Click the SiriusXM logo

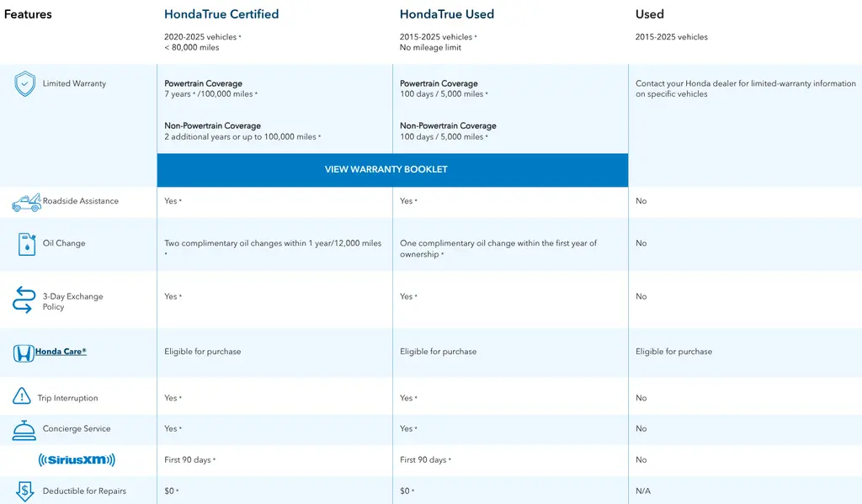tap(77, 460)
